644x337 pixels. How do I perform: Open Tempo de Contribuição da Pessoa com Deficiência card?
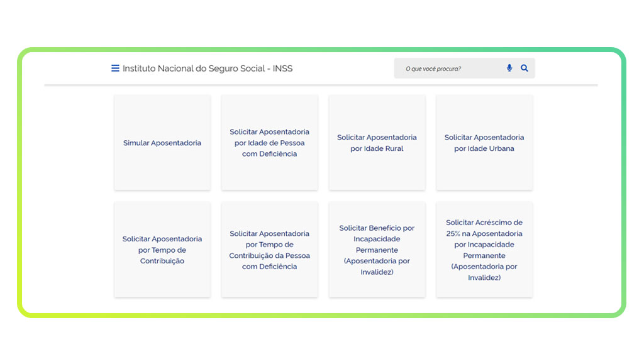pos(269,250)
